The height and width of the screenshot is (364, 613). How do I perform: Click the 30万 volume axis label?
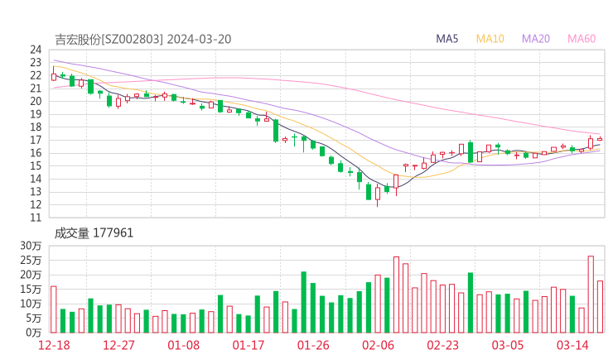click(31, 246)
